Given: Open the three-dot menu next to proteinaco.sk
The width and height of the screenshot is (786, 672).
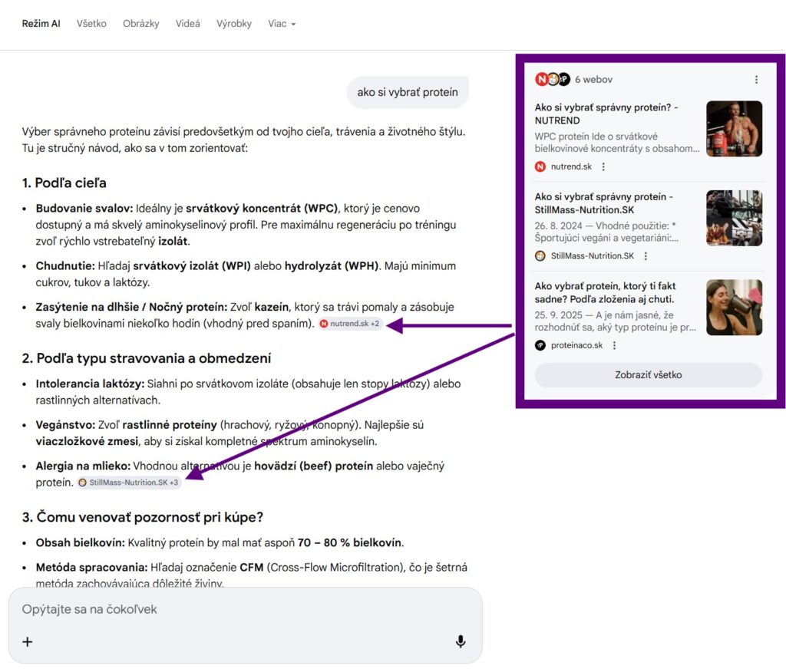Looking at the screenshot, I should pos(615,345).
